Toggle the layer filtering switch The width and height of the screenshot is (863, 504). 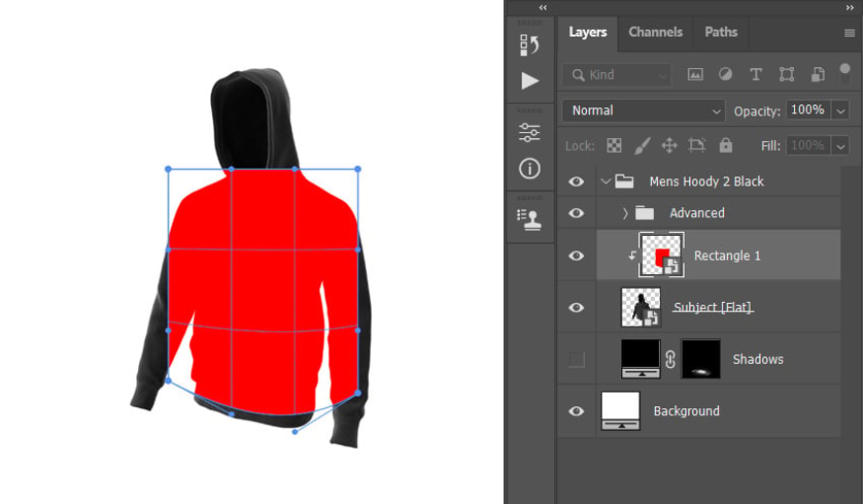(x=845, y=74)
